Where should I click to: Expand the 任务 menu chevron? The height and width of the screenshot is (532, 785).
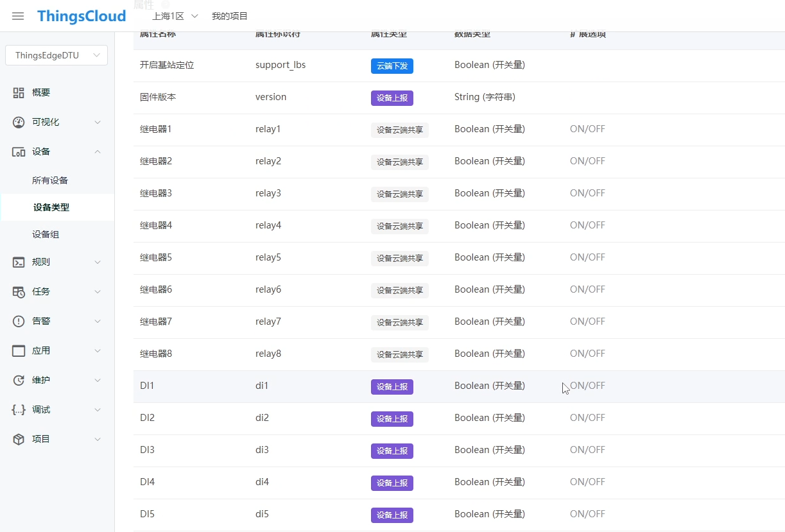tap(98, 291)
